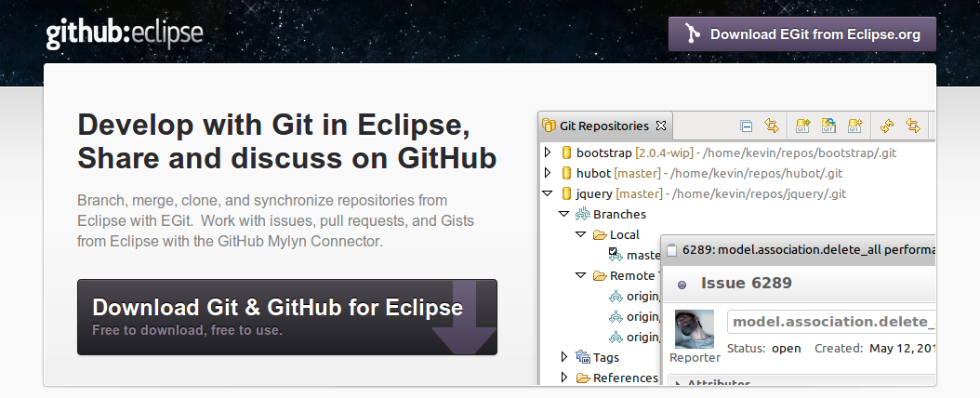Image resolution: width=980 pixels, height=398 pixels.
Task: Click the double-arrow icon right of Collapse All
Action: click(x=771, y=126)
